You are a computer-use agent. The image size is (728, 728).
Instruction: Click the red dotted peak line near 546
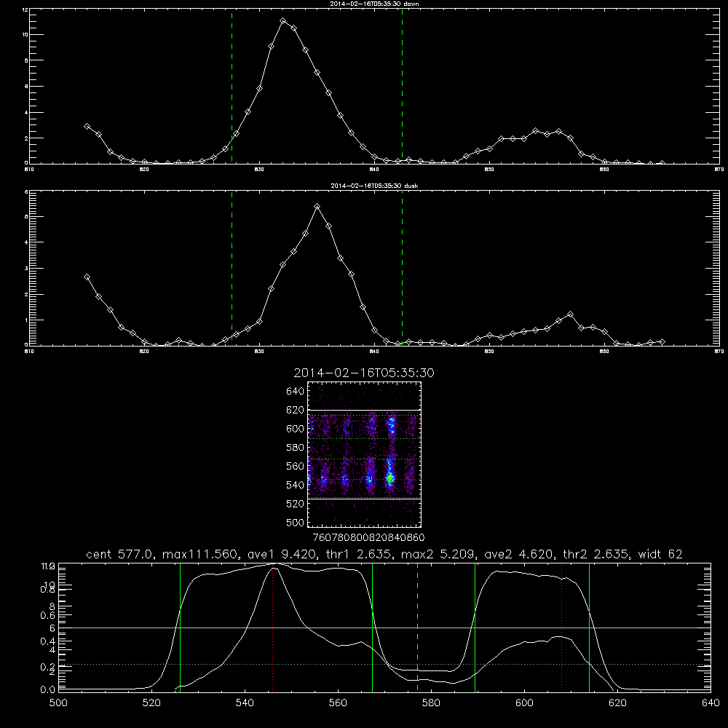pos(272,629)
